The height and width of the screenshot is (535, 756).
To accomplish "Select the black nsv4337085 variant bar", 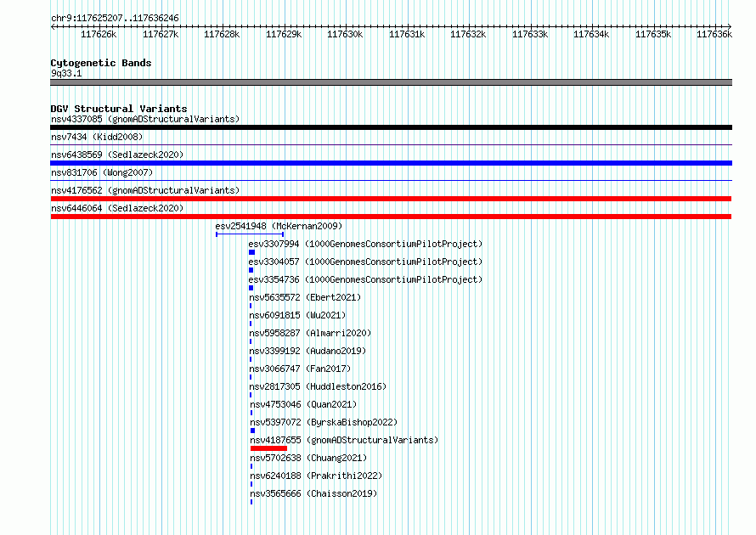I will (391, 127).
